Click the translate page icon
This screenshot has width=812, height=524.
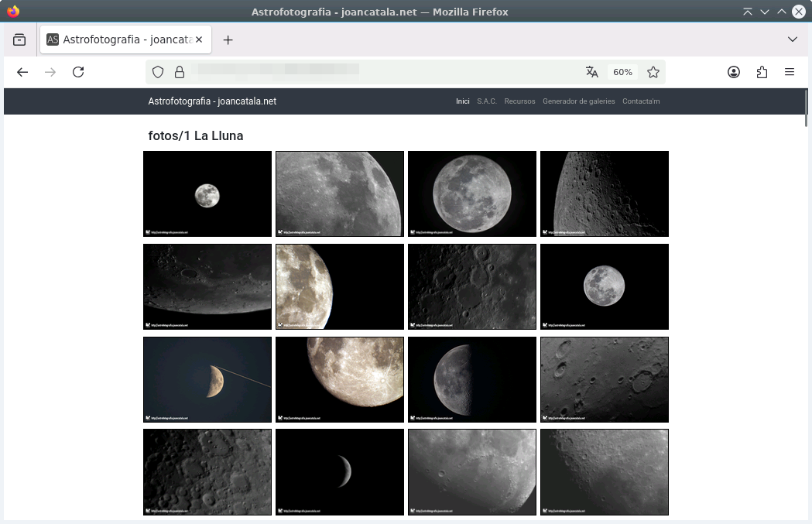(x=592, y=72)
